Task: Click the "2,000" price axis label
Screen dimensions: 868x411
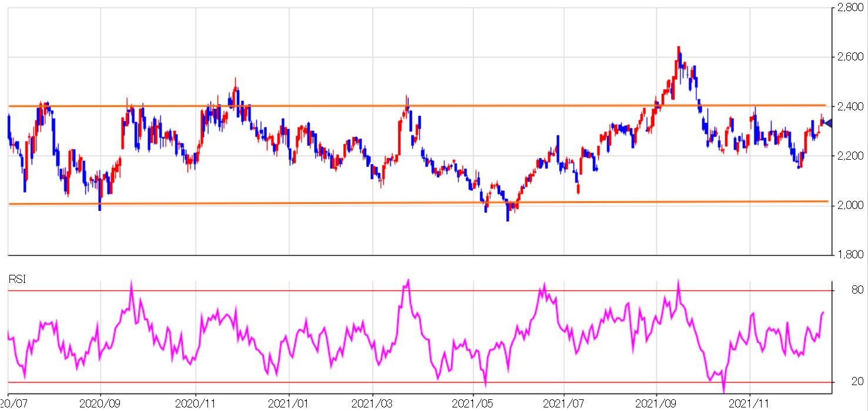Action: pos(851,205)
